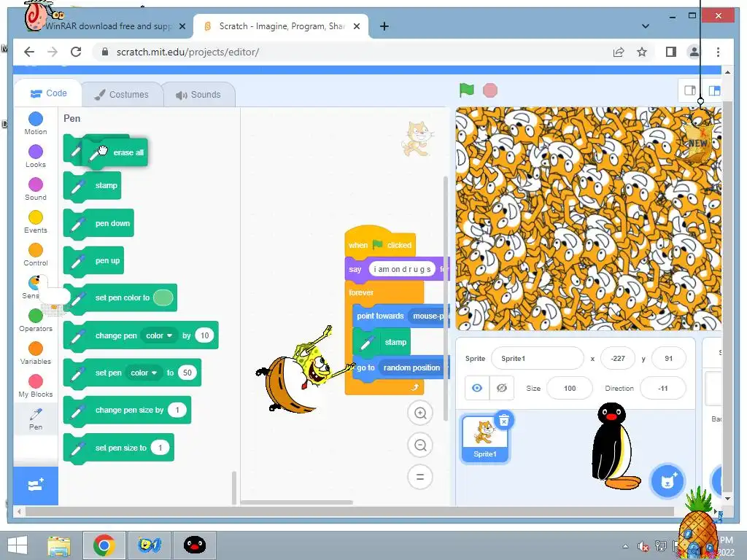Screen dimensions: 747x560
Task: Select the Sound block category
Action: (x=36, y=189)
